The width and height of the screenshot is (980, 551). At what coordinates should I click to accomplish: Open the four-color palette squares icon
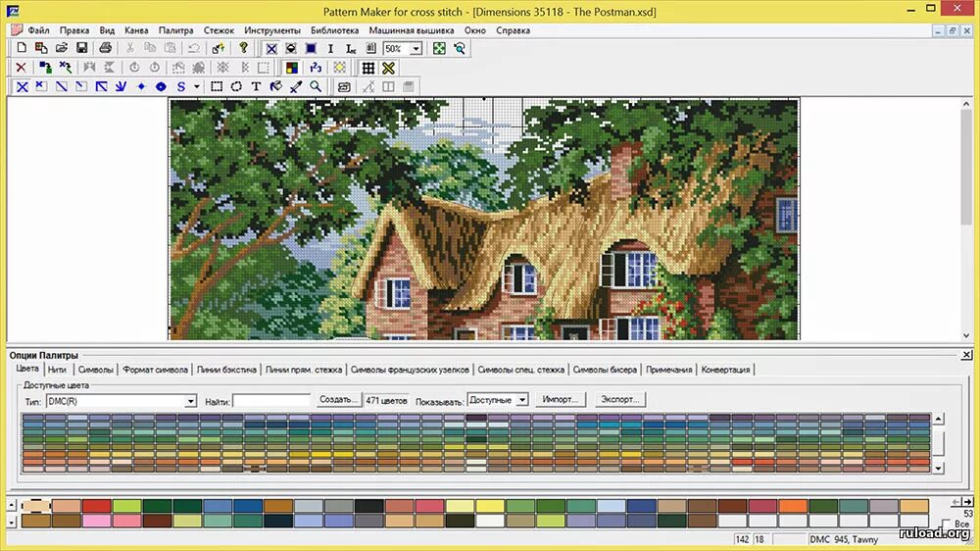click(292, 68)
